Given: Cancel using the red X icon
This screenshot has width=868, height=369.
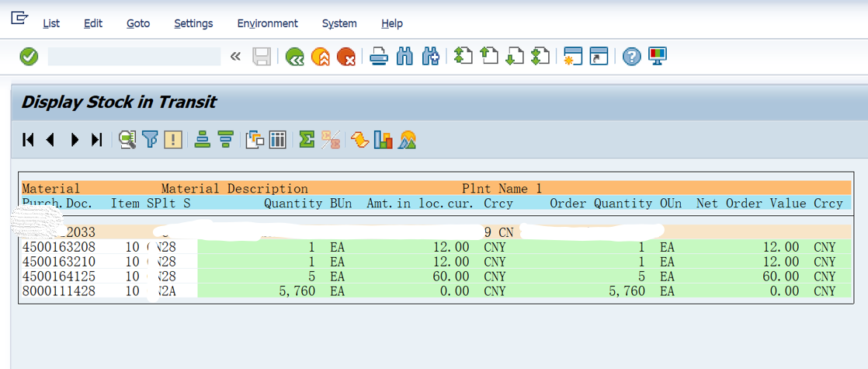Looking at the screenshot, I should 346,57.
